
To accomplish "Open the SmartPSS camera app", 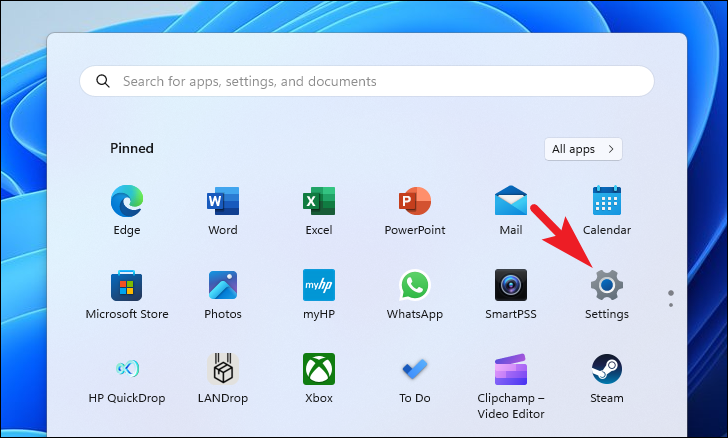I will (511, 285).
